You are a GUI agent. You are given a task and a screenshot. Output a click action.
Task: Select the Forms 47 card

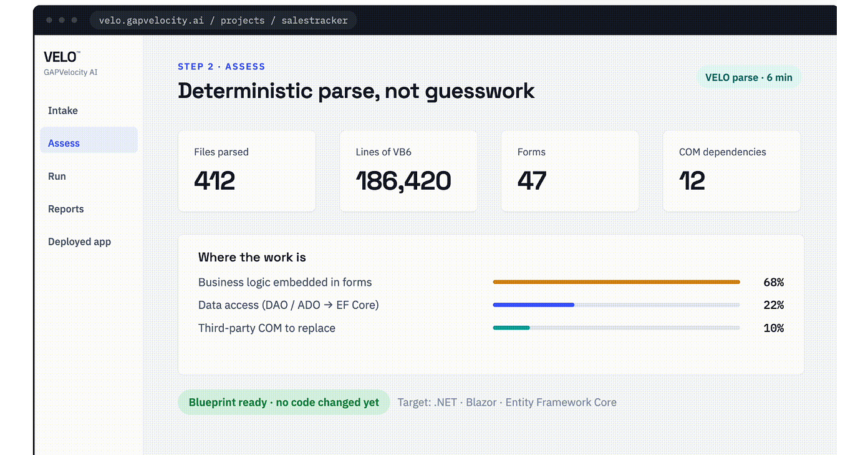tap(570, 171)
